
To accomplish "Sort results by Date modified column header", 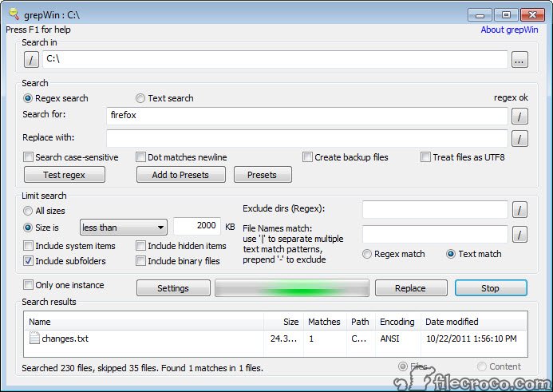I will click(474, 322).
